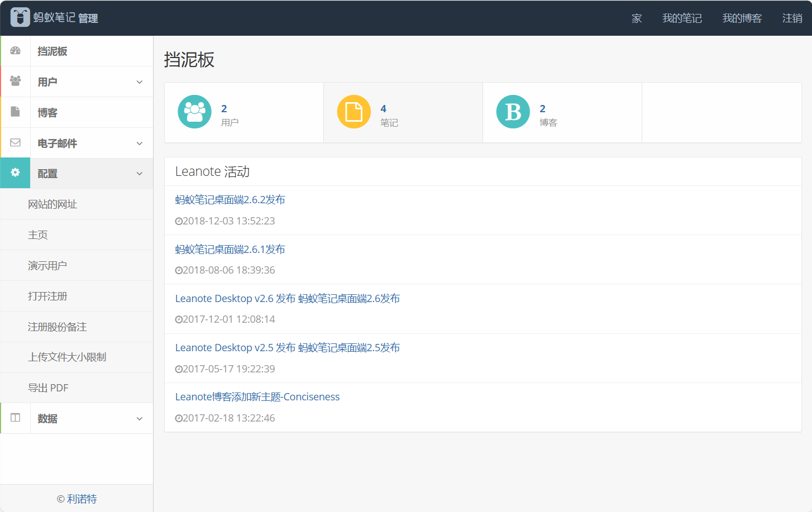This screenshot has width=812, height=512.
Task: Click the users group icon in sidebar
Action: (x=16, y=82)
